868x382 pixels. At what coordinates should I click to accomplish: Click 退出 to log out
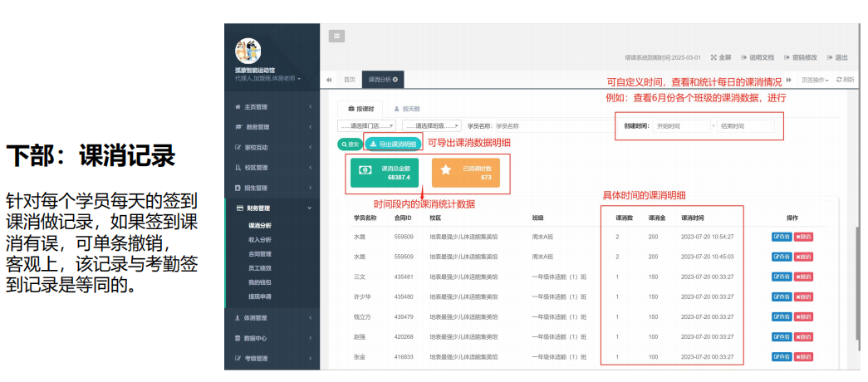coord(836,57)
